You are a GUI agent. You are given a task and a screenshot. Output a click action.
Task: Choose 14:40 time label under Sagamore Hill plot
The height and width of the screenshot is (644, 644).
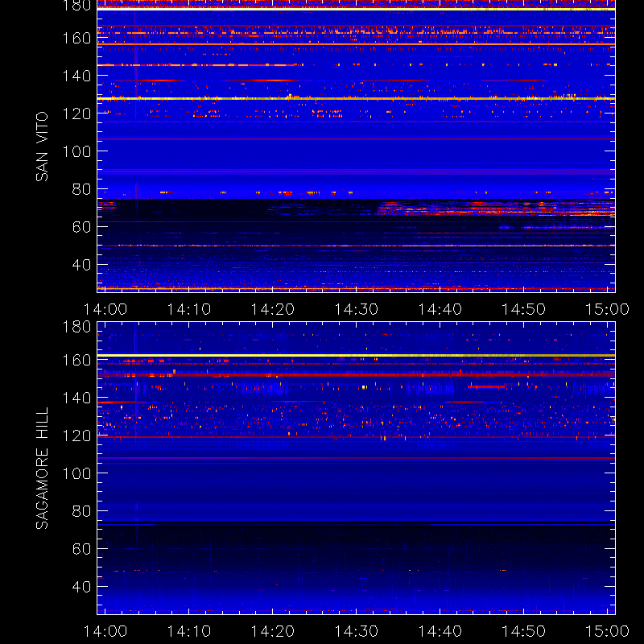point(440,631)
